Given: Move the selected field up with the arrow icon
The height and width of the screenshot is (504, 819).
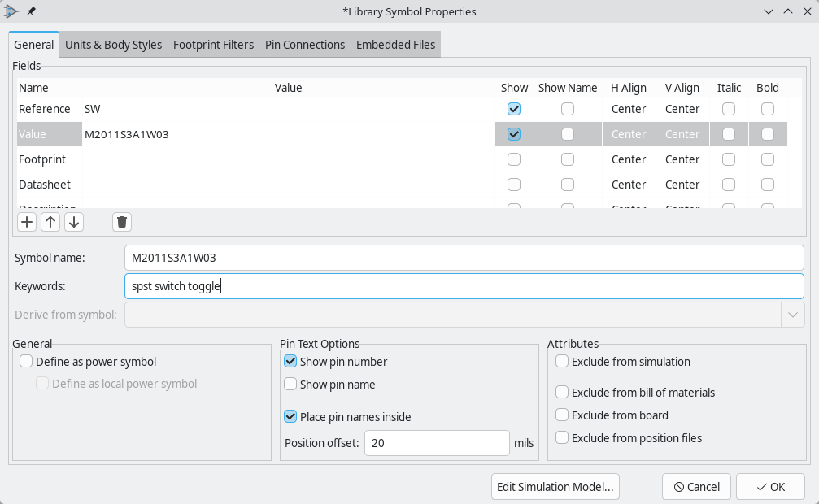Looking at the screenshot, I should coord(50,222).
